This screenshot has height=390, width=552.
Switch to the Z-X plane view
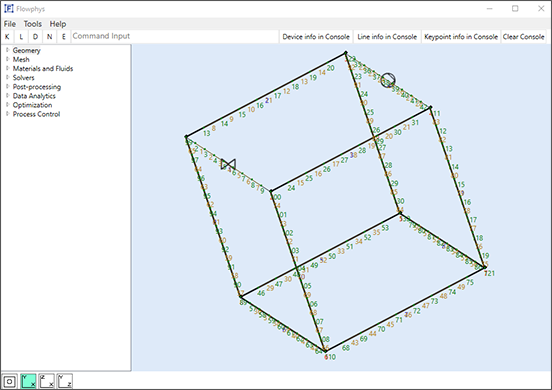click(x=46, y=381)
